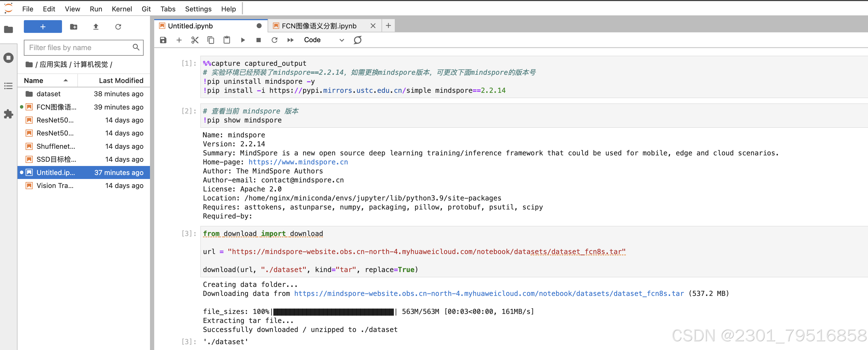
Task: Restart kernel and run all cells
Action: point(290,40)
